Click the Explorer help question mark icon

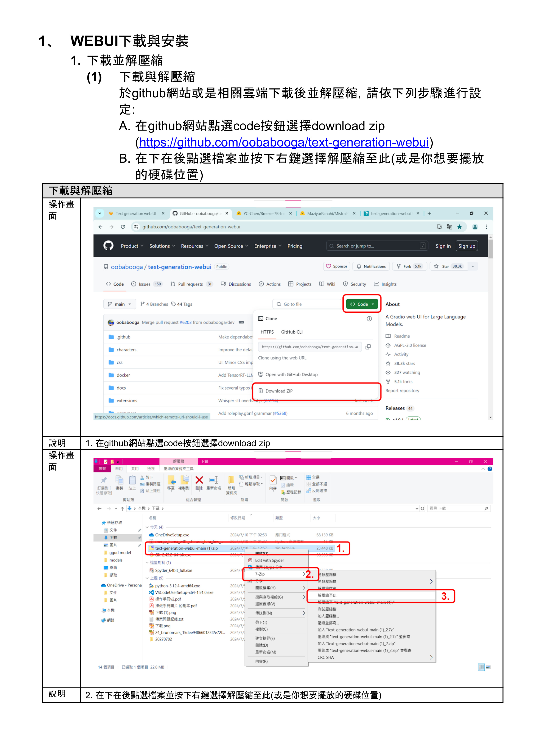click(490, 469)
